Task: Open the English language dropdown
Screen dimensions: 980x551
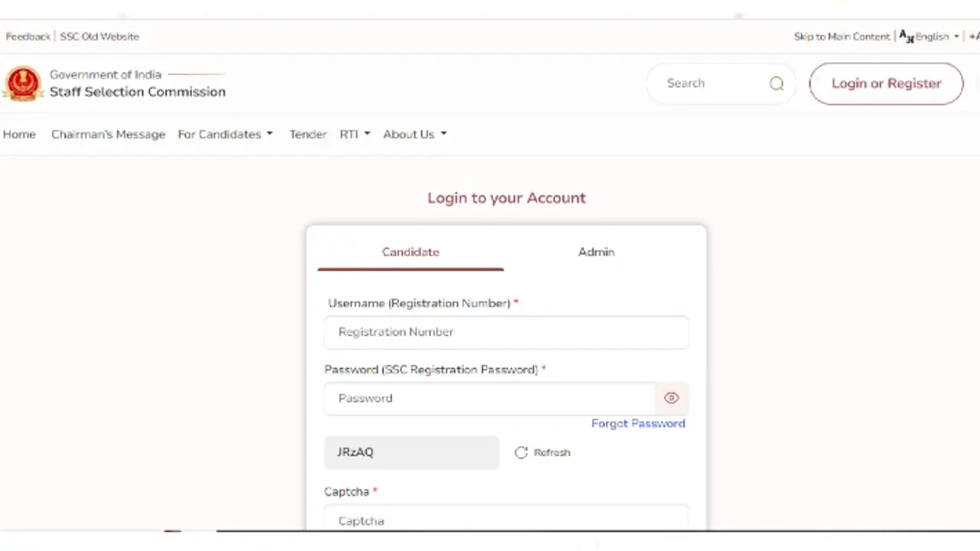Action: [936, 36]
